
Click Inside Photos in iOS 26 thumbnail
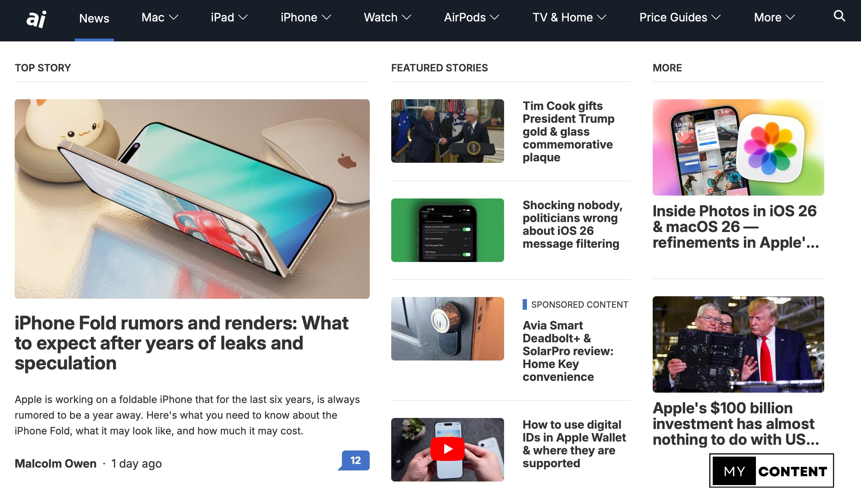tap(738, 147)
